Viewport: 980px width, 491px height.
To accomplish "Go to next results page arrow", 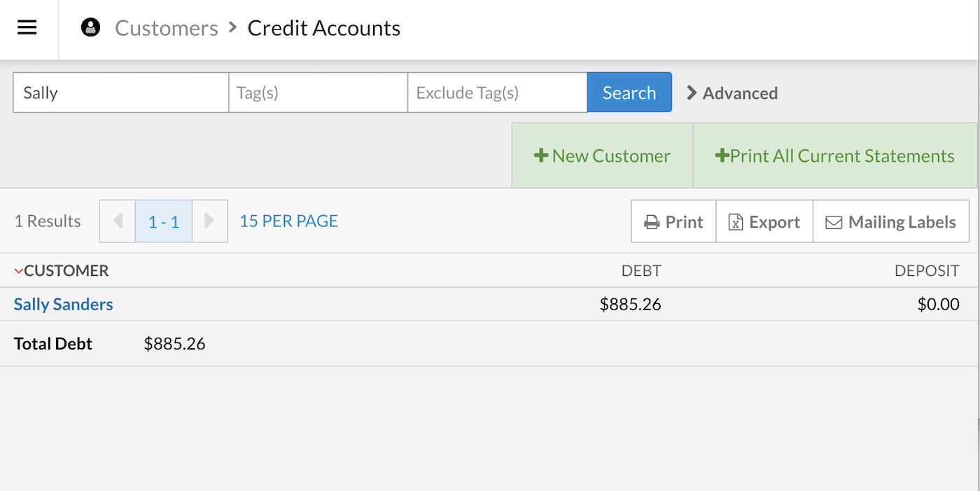I will pyautogui.click(x=209, y=221).
